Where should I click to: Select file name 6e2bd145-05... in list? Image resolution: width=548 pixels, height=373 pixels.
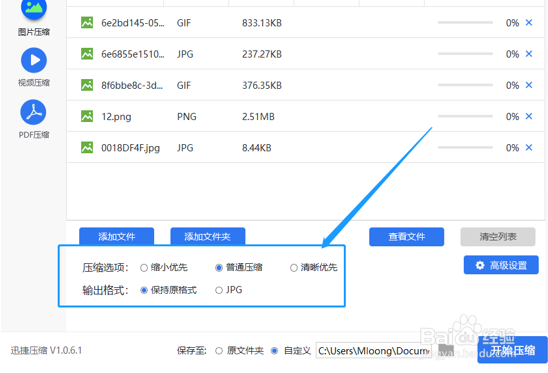point(132,23)
